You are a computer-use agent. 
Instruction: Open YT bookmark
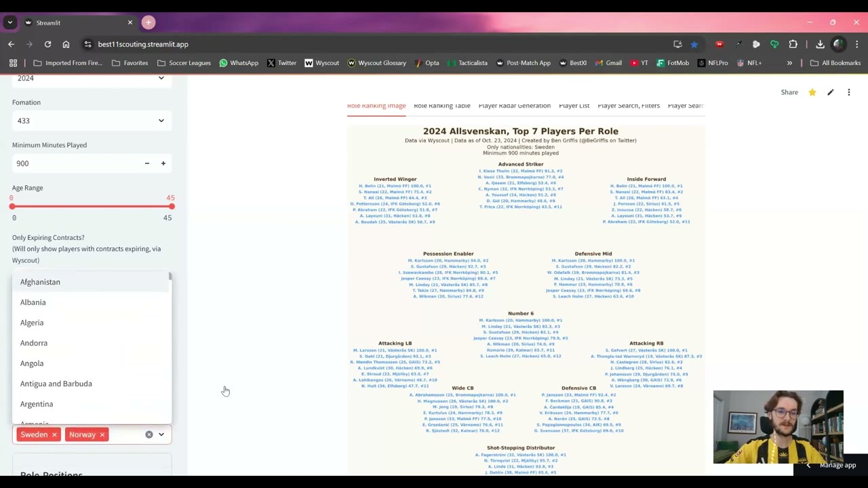[639, 63]
